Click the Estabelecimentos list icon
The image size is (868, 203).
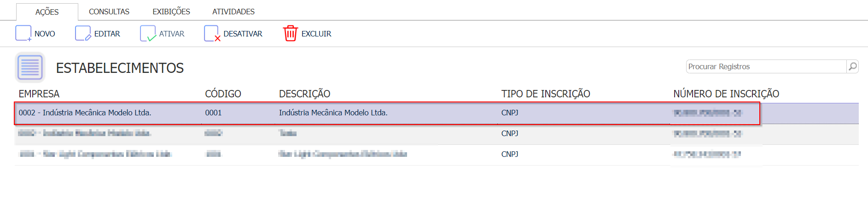30,67
